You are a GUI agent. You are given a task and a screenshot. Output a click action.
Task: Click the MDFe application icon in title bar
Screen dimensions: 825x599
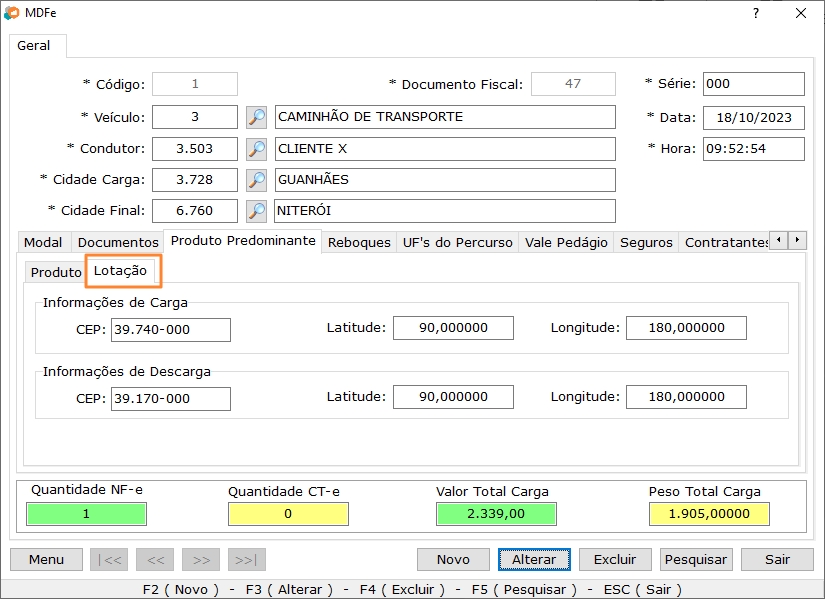click(12, 13)
